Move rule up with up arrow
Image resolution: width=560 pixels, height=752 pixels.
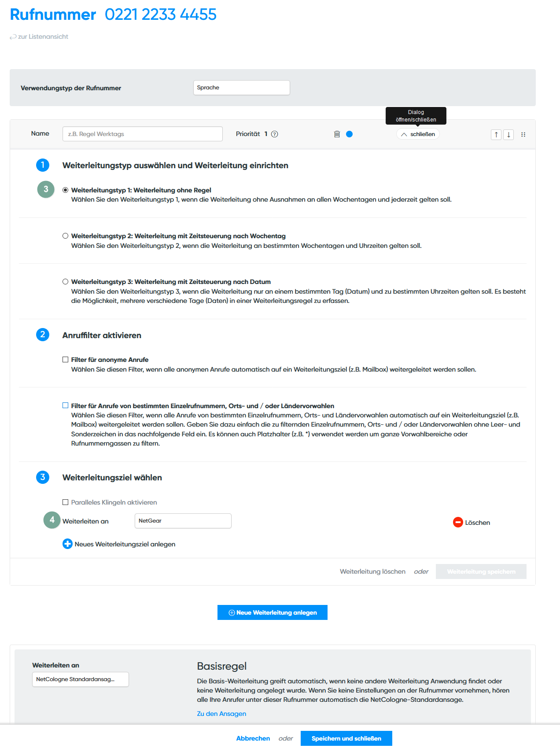[x=496, y=135]
